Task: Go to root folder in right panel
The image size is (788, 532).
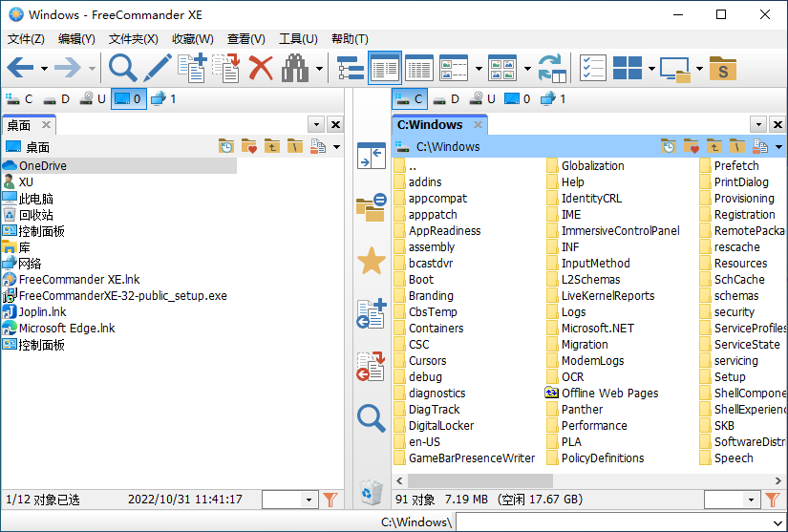Action: click(x=736, y=146)
